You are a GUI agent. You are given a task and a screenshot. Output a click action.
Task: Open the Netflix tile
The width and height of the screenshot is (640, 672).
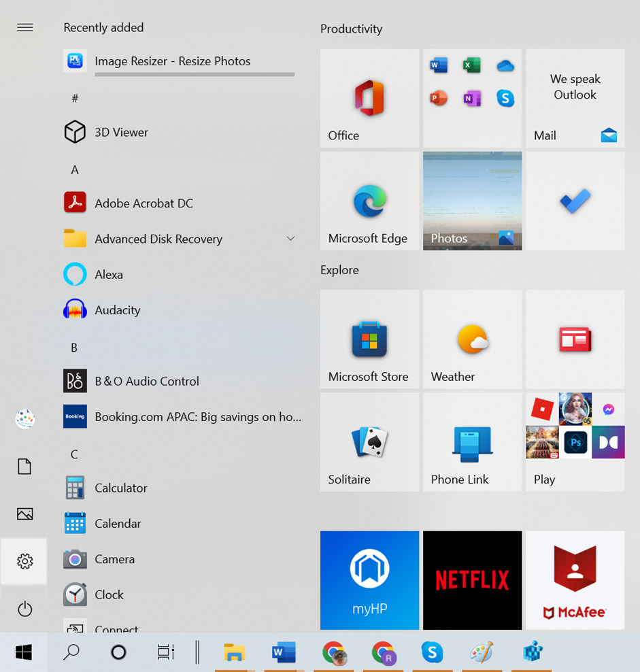473,580
